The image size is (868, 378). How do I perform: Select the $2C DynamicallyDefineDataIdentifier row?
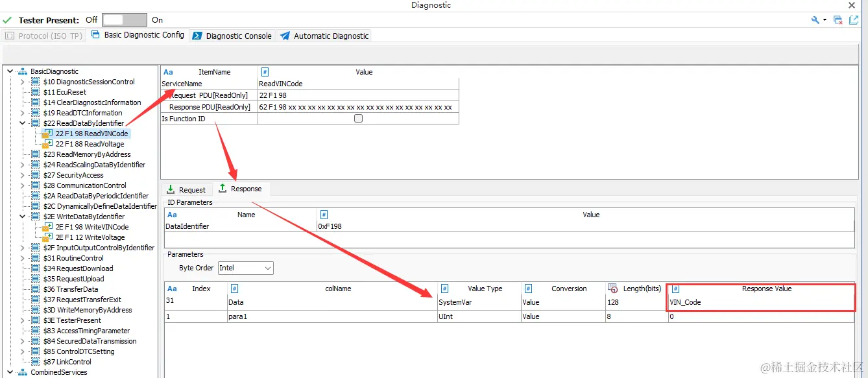[x=100, y=206]
